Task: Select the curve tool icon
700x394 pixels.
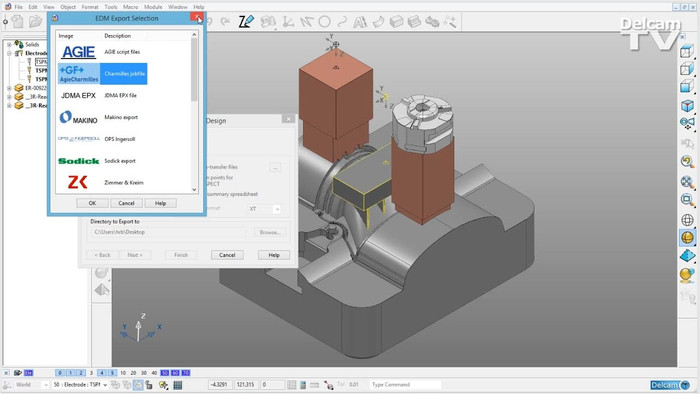Action: tap(342, 21)
